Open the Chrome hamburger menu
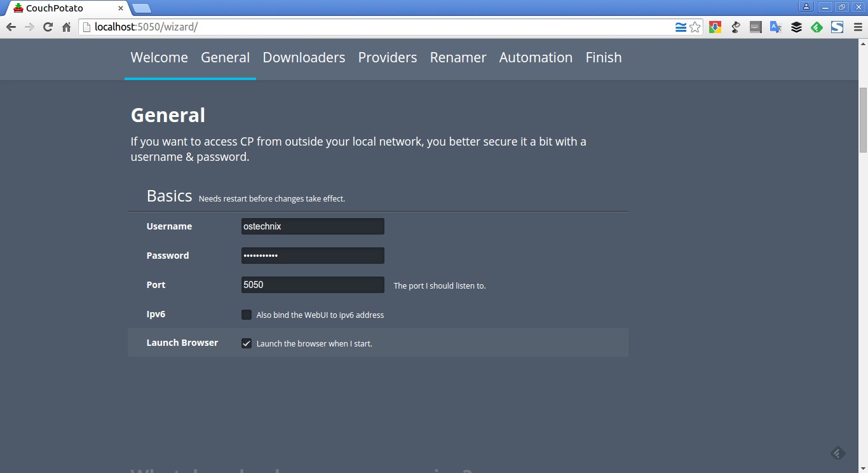Screen dimensions: 868x473 [857, 27]
